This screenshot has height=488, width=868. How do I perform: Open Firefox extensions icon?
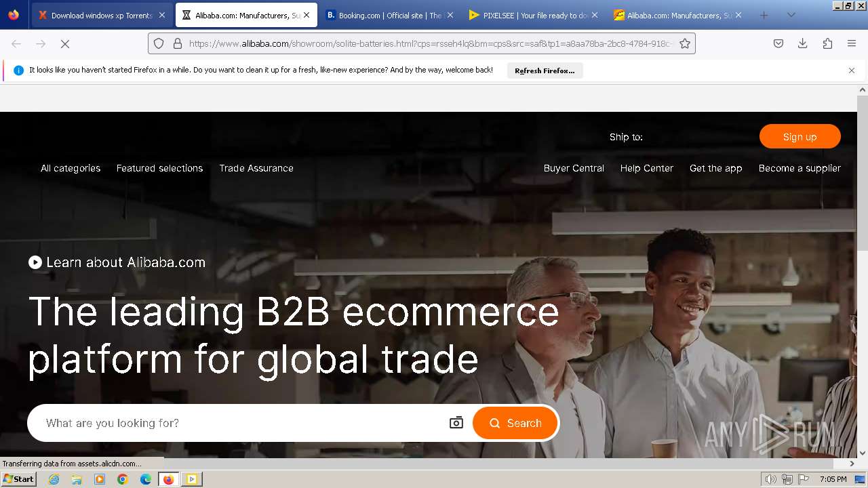pos(827,43)
